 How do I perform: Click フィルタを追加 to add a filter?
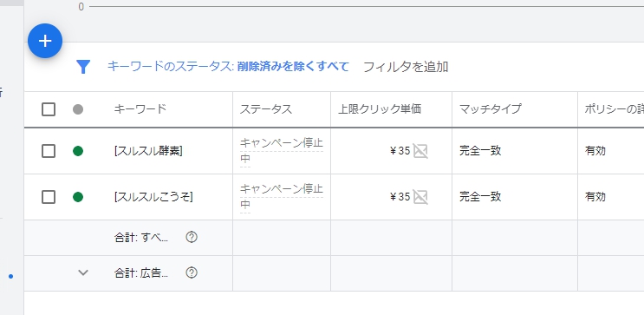406,67
